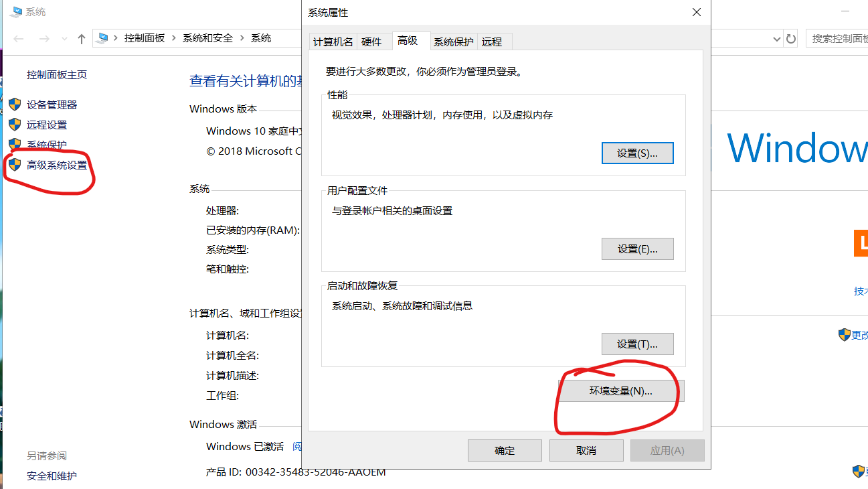Click the computer icon in the address bar

point(102,38)
